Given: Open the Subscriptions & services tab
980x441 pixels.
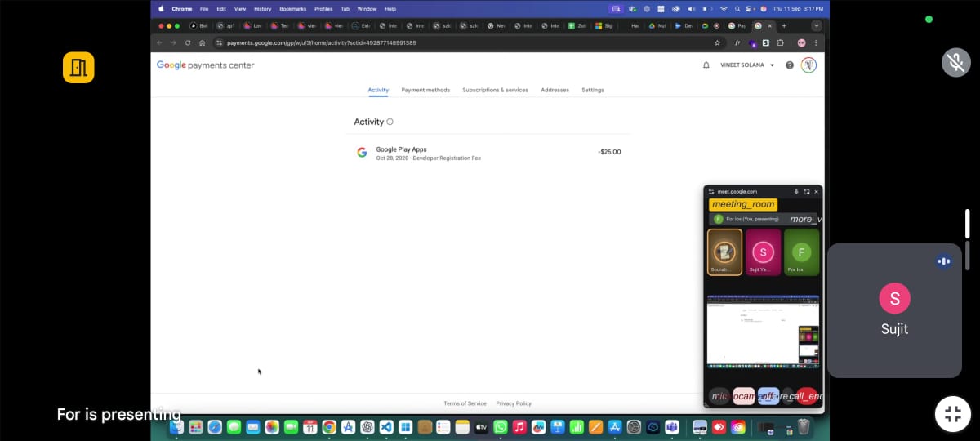Looking at the screenshot, I should click(x=495, y=90).
